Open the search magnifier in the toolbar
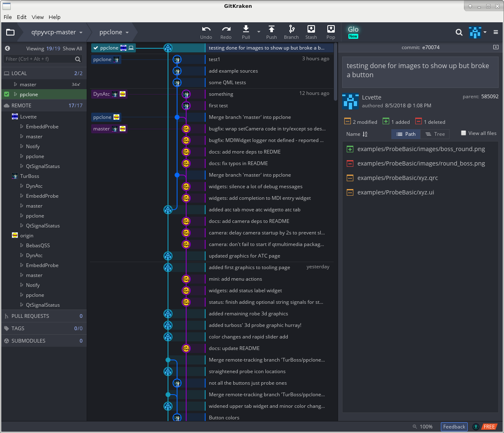The height and width of the screenshot is (433, 504). click(x=459, y=32)
